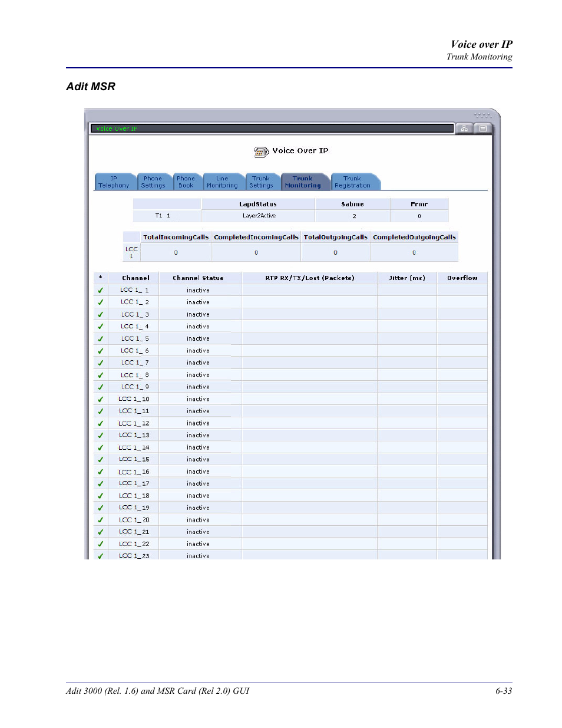Click the green check for LCC 1_21
562x728 pixels.
pyautogui.click(x=100, y=532)
